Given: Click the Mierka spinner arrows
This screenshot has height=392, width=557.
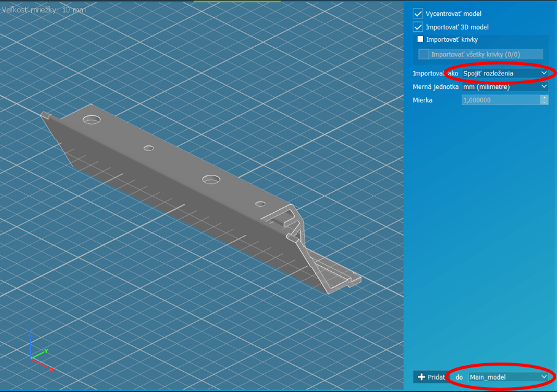Looking at the screenshot, I should [544, 100].
